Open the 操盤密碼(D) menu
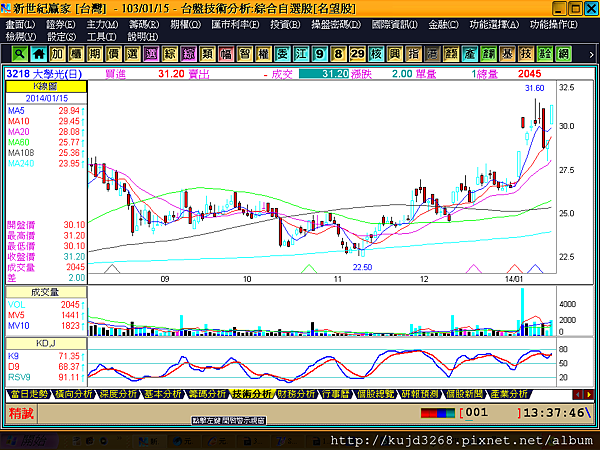The image size is (600, 450). coord(336,25)
